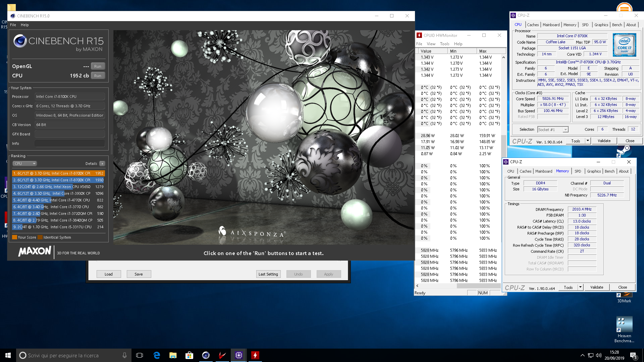Show hidden system tray icons

click(582, 355)
